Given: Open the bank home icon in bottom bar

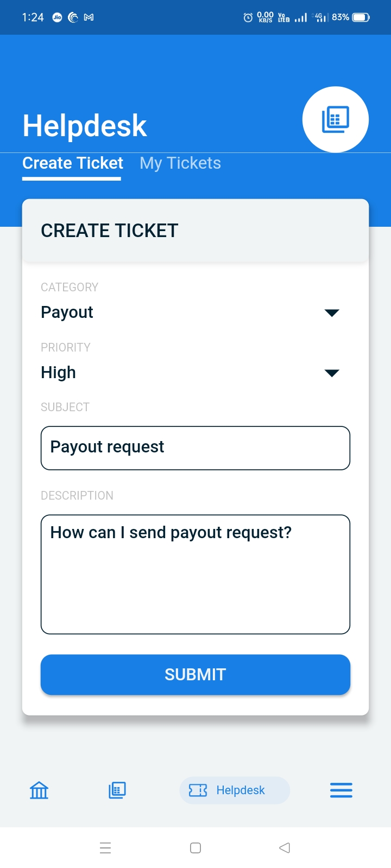Looking at the screenshot, I should (x=39, y=790).
